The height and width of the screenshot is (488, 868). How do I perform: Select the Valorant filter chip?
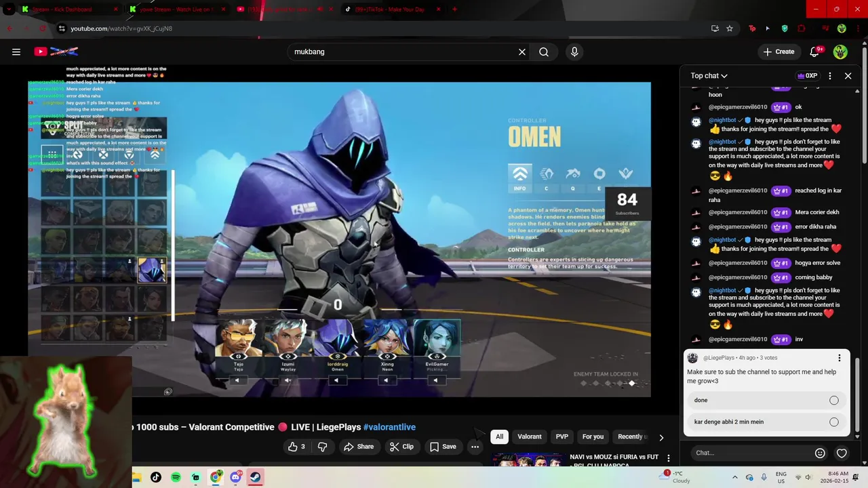point(530,436)
